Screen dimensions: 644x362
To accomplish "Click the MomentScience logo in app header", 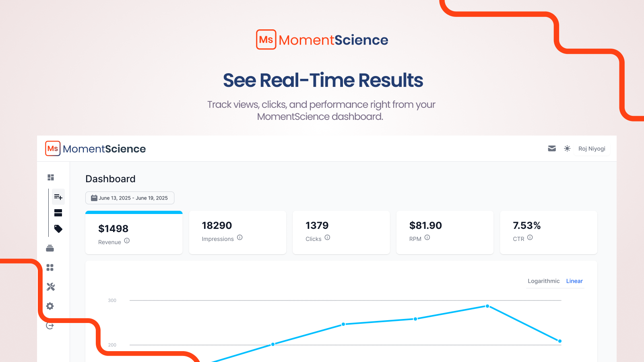I will [95, 148].
